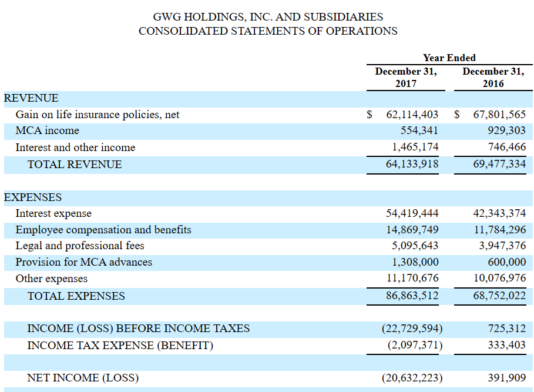The width and height of the screenshot is (534, 392).
Task: Select total revenue 64,133,918
Action: pyautogui.click(x=412, y=164)
